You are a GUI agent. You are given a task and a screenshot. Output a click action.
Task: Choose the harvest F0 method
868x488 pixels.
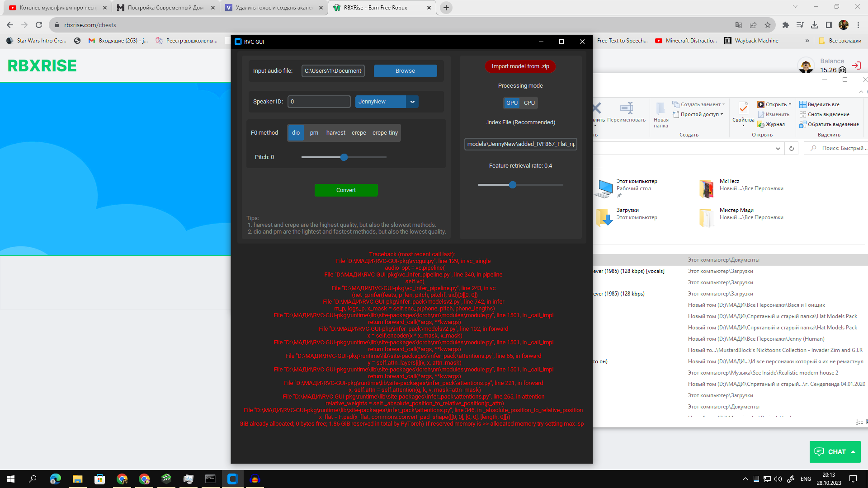pyautogui.click(x=335, y=133)
